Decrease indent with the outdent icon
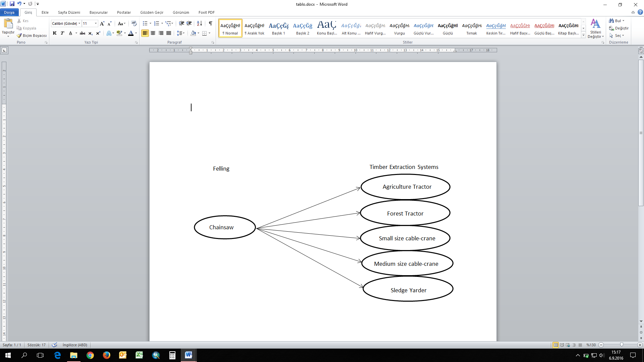The height and width of the screenshot is (362, 644). click(x=181, y=23)
